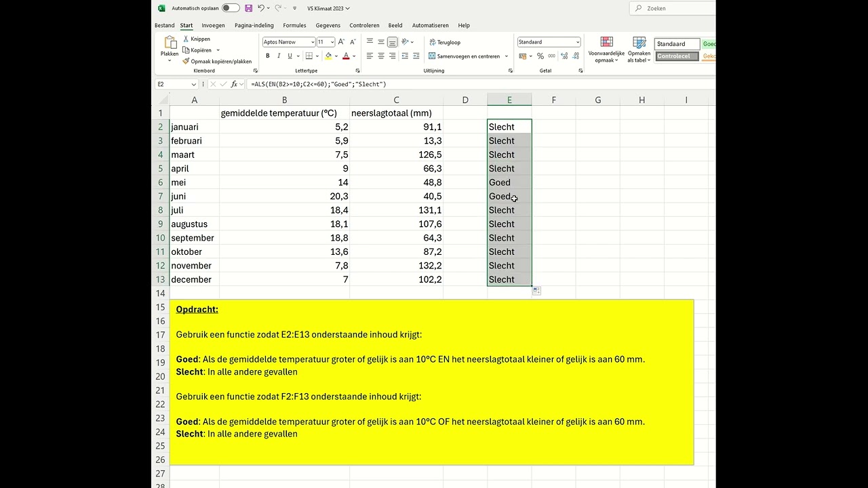Toggle italic formatting
The width and height of the screenshot is (868, 488).
click(x=279, y=56)
